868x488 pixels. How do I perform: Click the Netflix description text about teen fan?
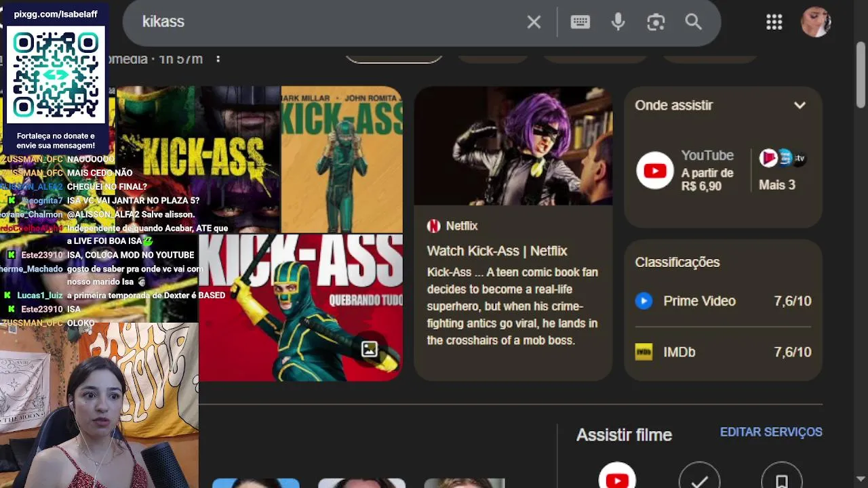point(512,306)
